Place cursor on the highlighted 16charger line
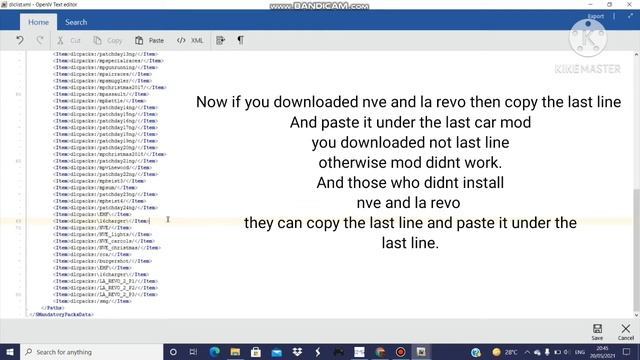The height and width of the screenshot is (360, 640). click(x=101, y=221)
